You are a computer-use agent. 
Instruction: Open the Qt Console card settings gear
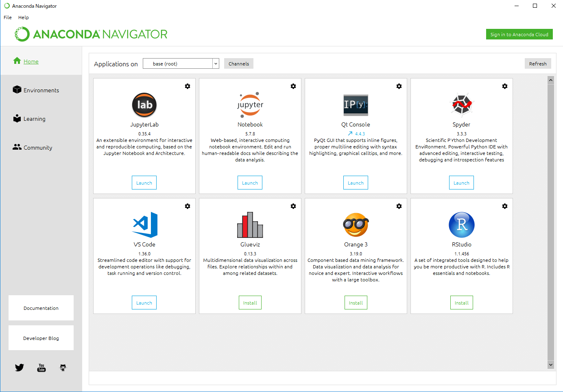(x=399, y=86)
